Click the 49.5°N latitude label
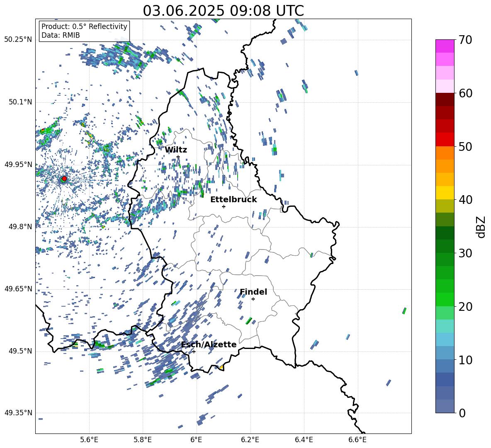 pos(21,351)
